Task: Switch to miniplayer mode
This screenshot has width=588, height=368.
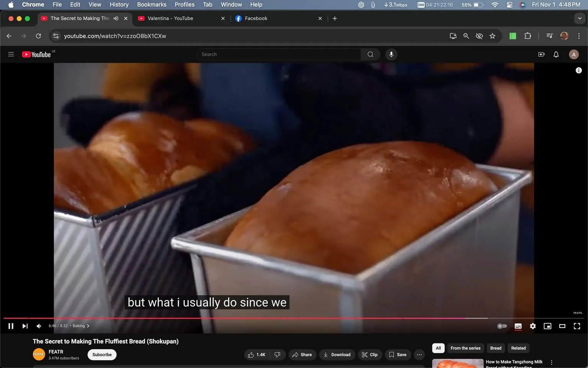Action: (x=547, y=326)
